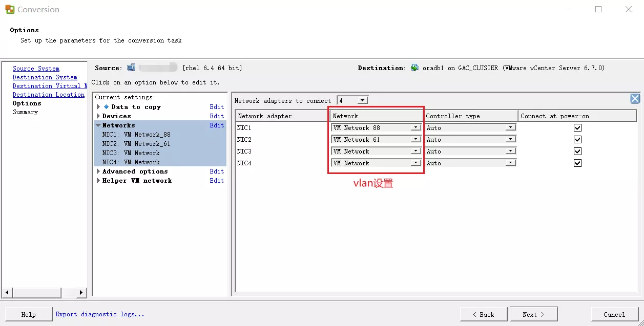Expand Data to copy settings
This screenshot has height=326, width=644.
pyautogui.click(x=98, y=107)
